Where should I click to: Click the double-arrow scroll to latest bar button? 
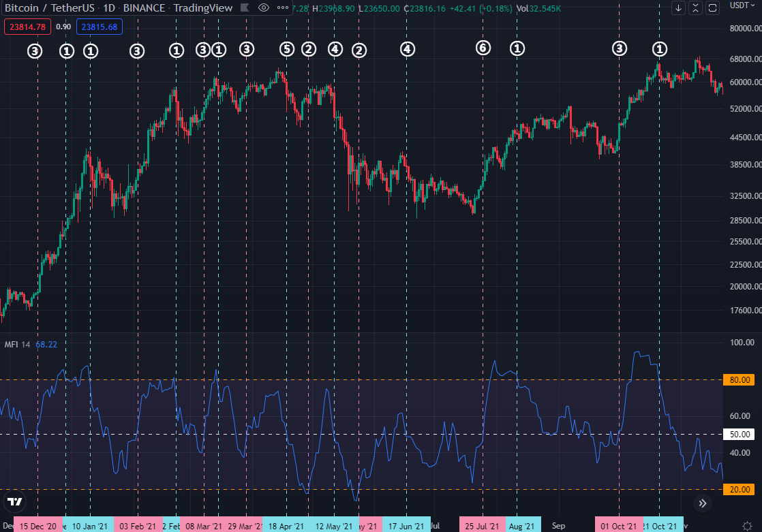[x=703, y=503]
